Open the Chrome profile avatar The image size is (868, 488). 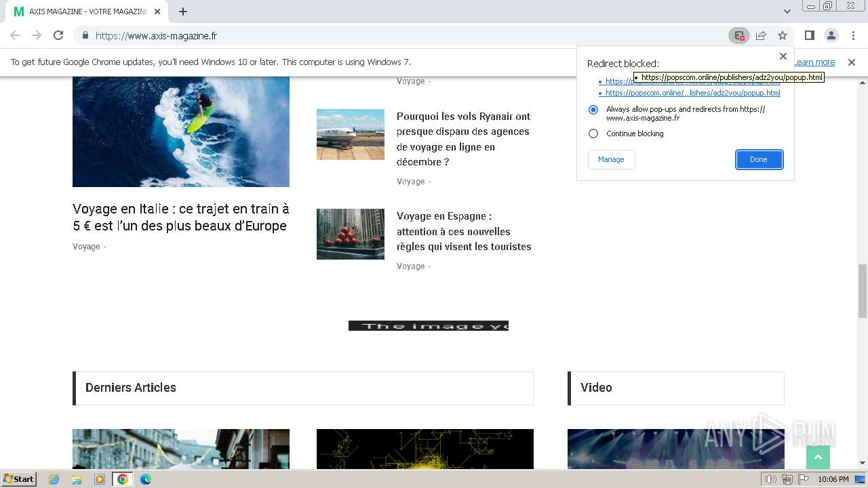click(x=831, y=35)
